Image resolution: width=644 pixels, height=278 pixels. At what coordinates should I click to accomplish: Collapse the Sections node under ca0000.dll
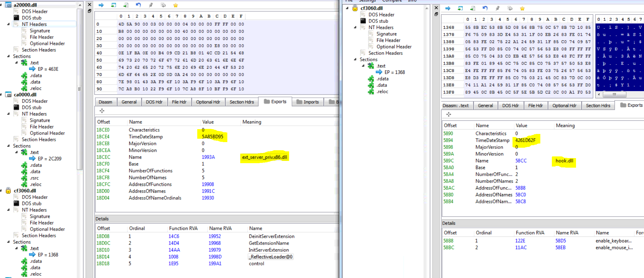click(x=8, y=146)
